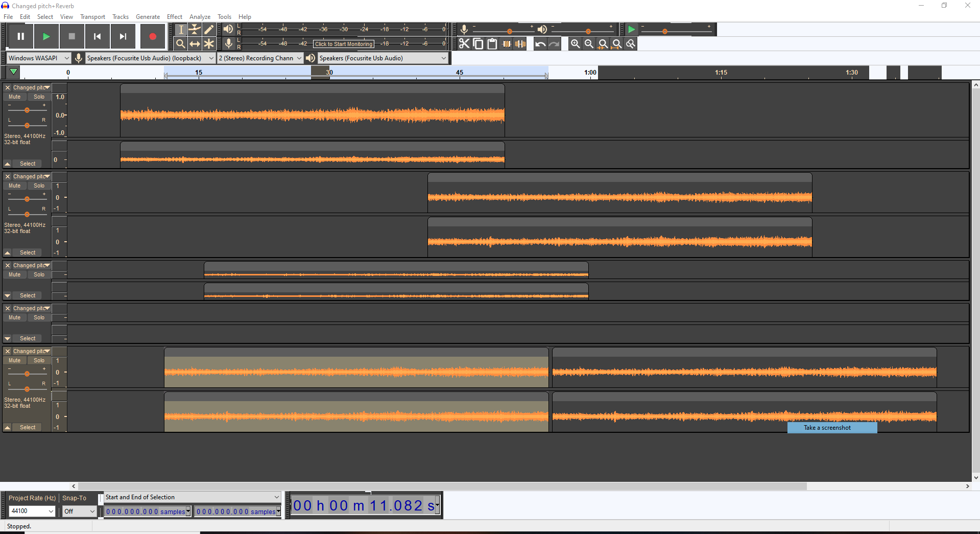Click the Trim Audio icon
The height and width of the screenshot is (534, 980).
(x=507, y=43)
